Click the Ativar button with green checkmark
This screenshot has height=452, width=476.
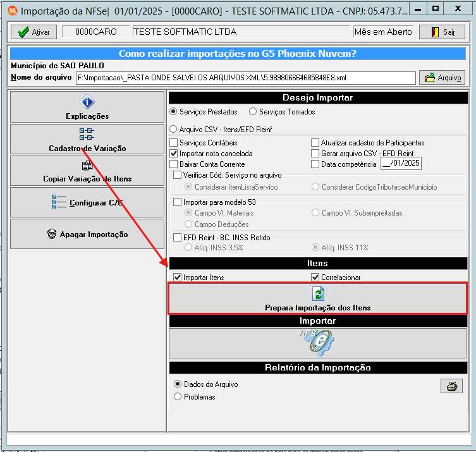[34, 32]
